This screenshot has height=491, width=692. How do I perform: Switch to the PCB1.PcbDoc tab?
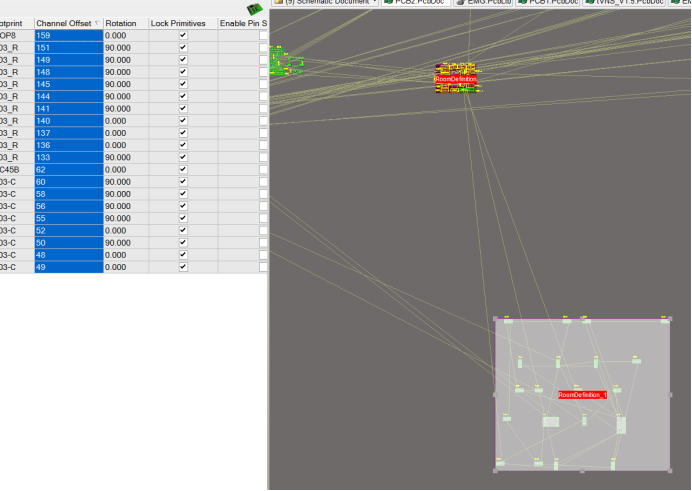click(548, 2)
